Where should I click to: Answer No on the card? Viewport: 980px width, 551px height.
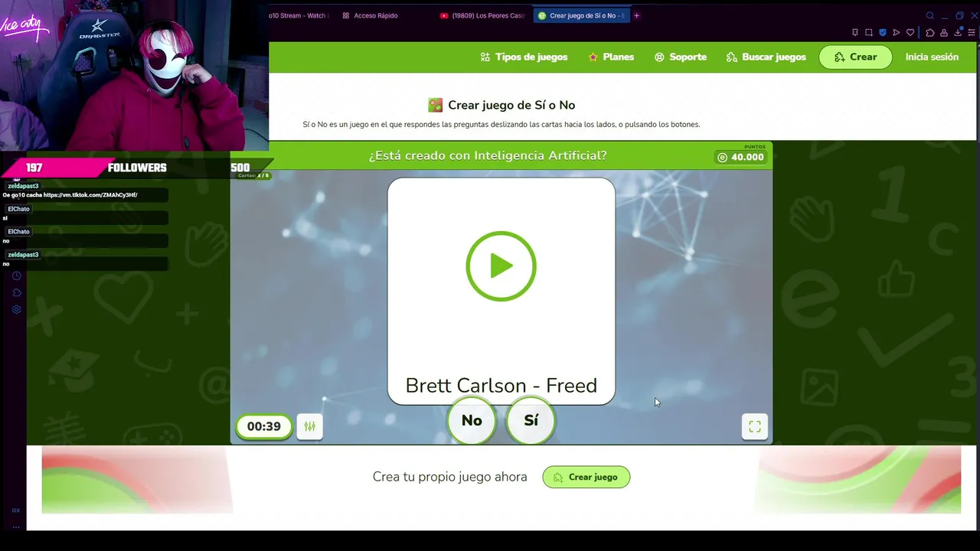click(x=472, y=420)
